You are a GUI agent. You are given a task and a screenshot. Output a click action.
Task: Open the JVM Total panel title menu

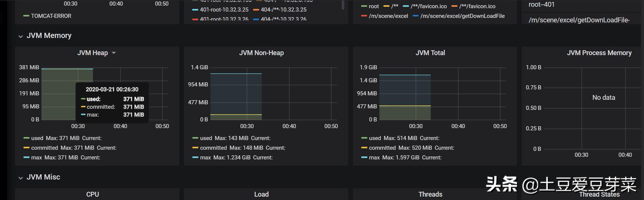(x=430, y=53)
